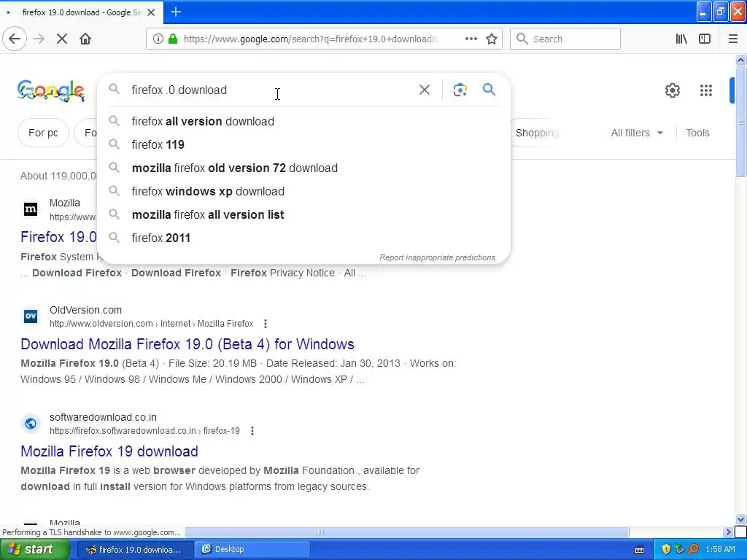This screenshot has width=747, height=560.
Task: View site information icon in address bar
Action: [x=158, y=39]
